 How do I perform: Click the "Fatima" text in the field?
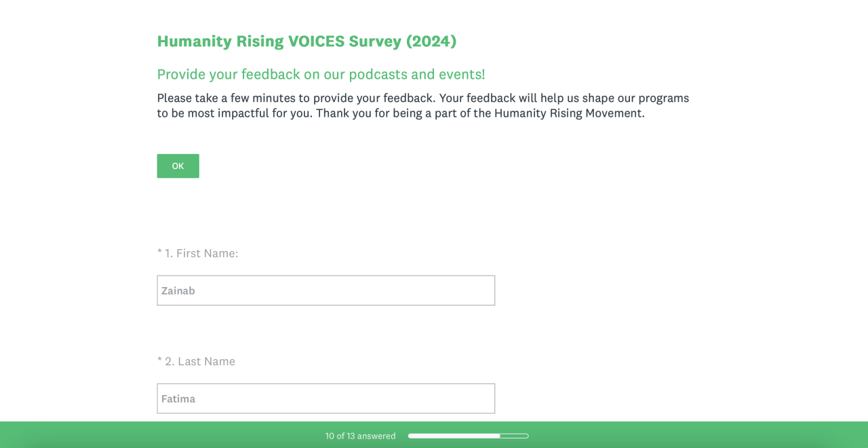178,398
